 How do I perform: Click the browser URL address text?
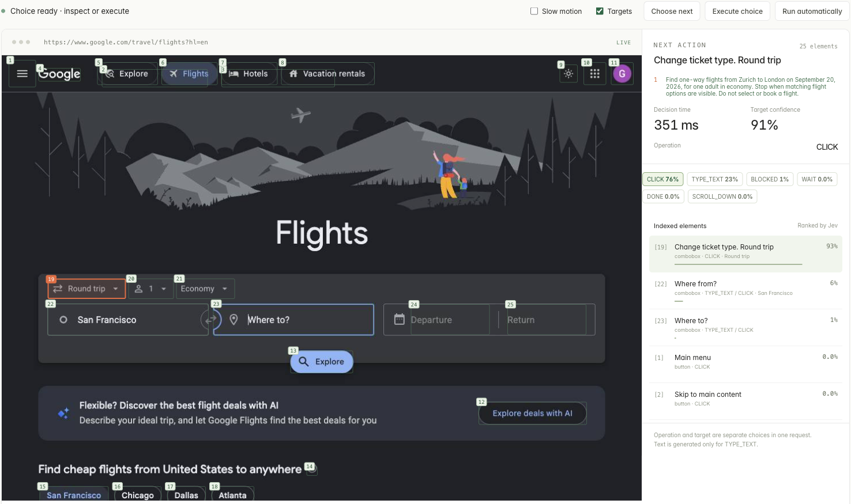click(x=126, y=42)
